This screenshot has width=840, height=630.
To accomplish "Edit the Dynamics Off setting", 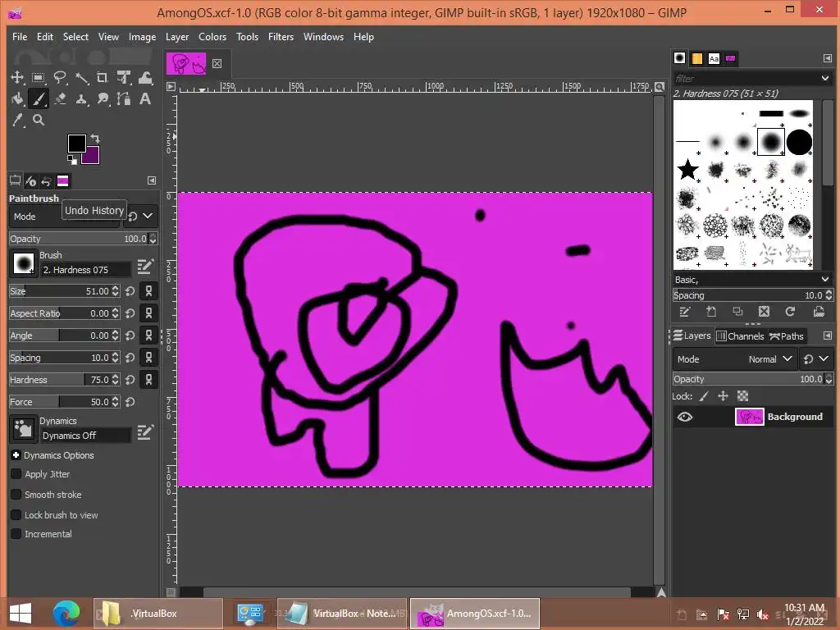I will coord(145,431).
